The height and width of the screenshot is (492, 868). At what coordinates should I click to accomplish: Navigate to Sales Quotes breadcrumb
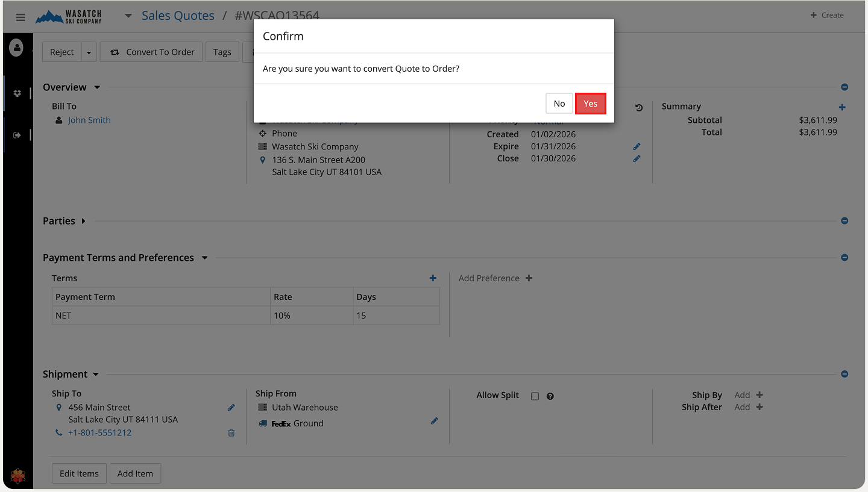pyautogui.click(x=178, y=16)
